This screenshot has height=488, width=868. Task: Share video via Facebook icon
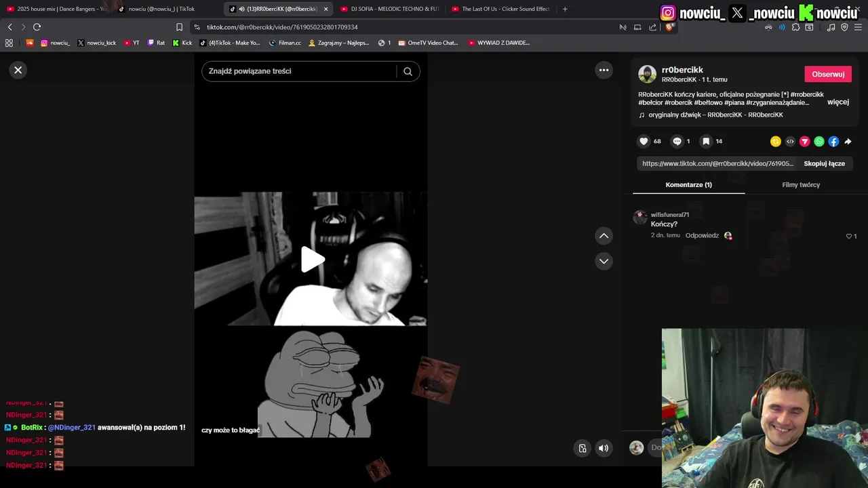coord(833,142)
